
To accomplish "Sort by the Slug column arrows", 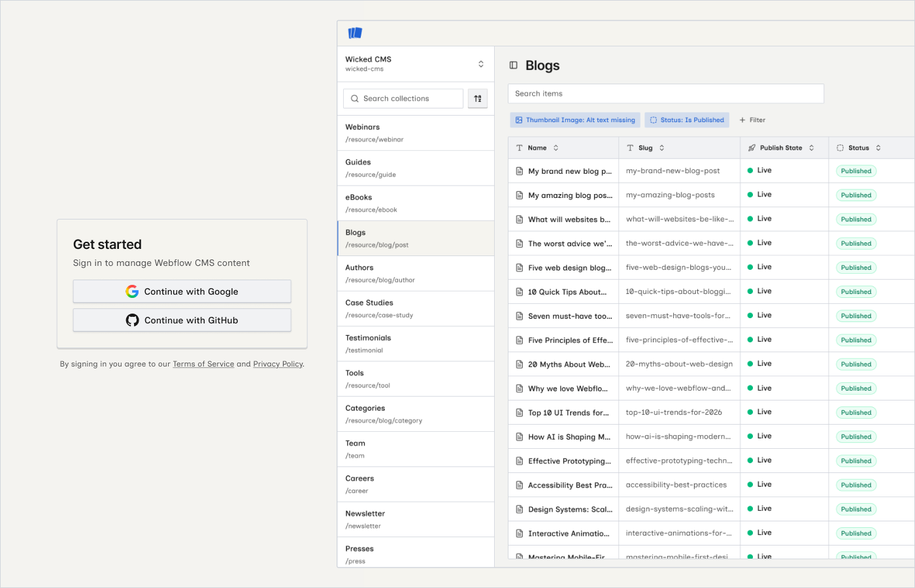I will pos(662,148).
